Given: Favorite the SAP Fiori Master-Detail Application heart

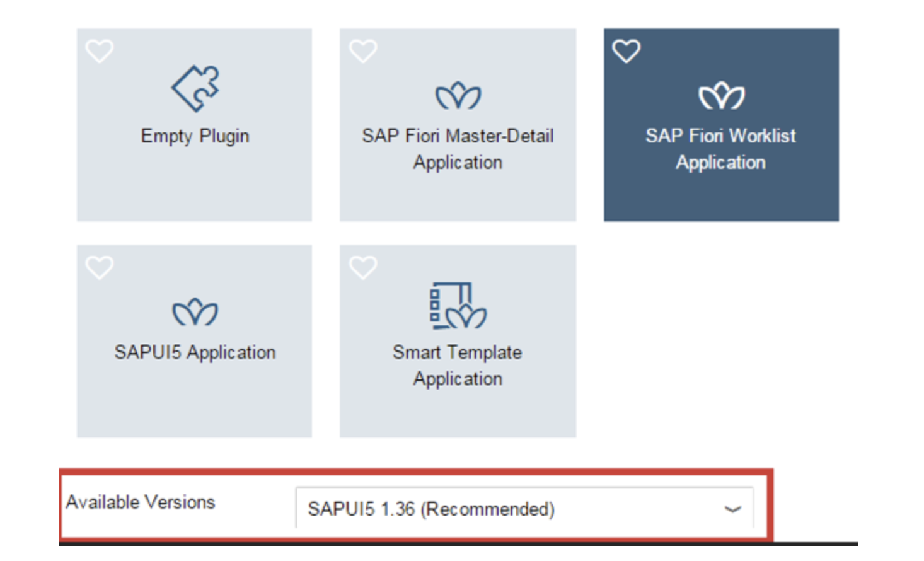Looking at the screenshot, I should [x=363, y=51].
